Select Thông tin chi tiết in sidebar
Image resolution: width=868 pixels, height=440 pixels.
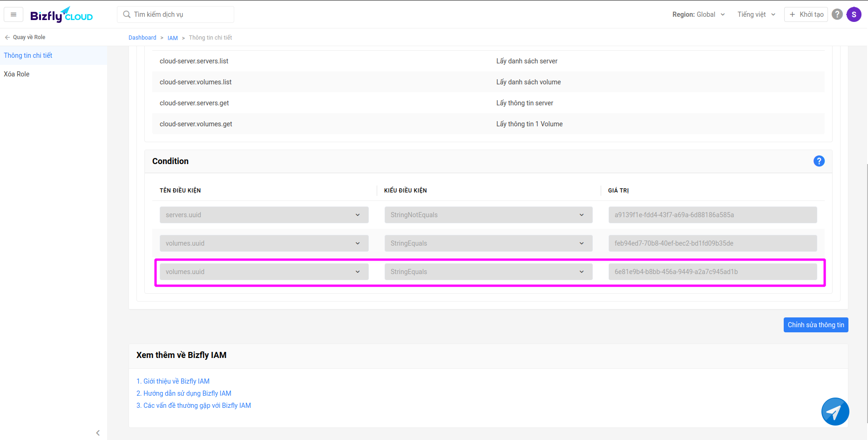[28, 55]
